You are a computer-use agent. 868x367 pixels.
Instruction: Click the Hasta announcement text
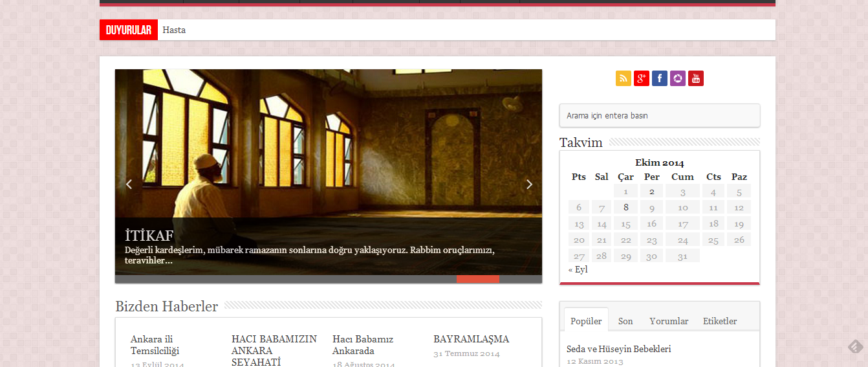click(174, 30)
